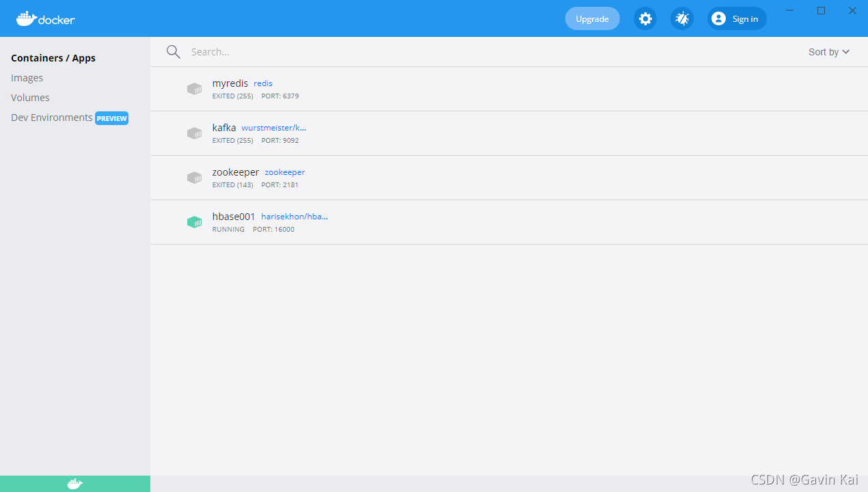The height and width of the screenshot is (492, 868).
Task: Open Dev Environments preview
Action: click(x=51, y=118)
